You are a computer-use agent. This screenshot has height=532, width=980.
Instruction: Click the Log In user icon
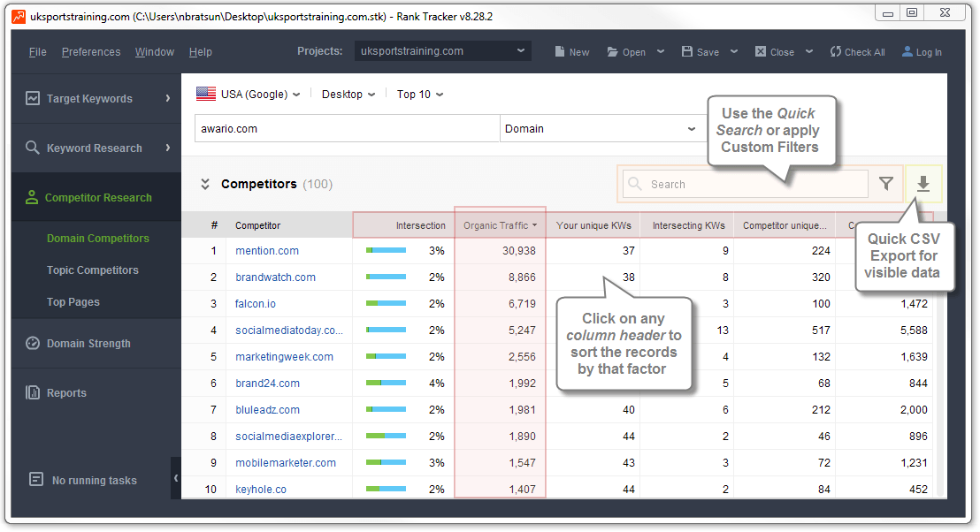[907, 52]
